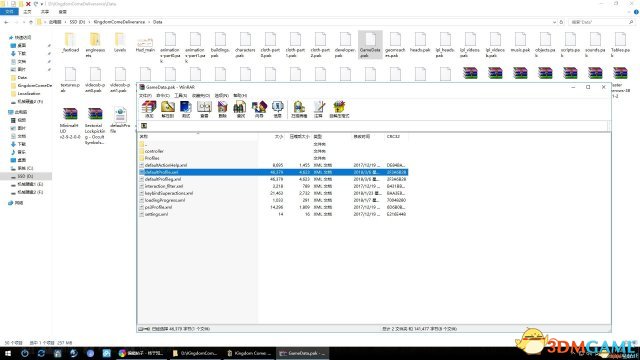Click the Extract To (解压到) toolbar icon
Viewport: 640px width, 360px height.
(168, 109)
